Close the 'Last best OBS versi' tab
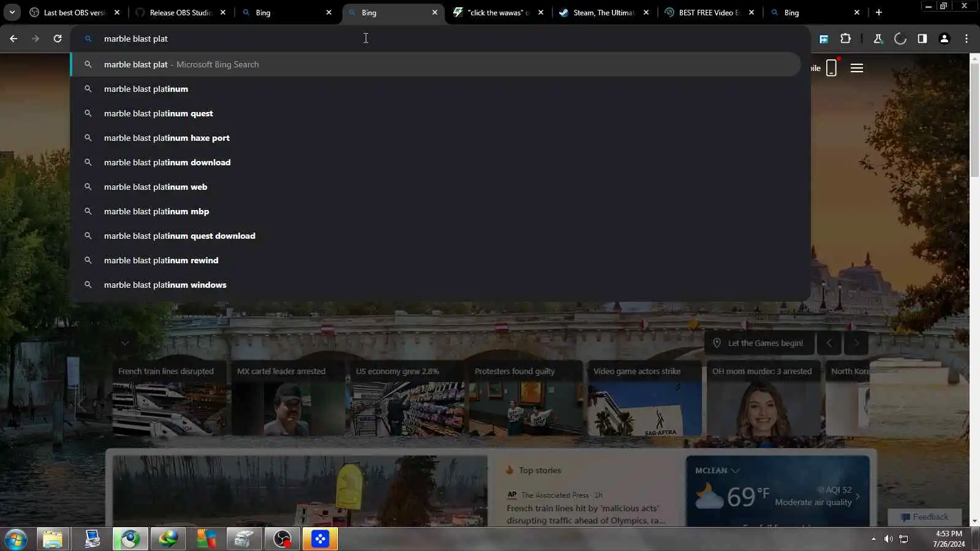Image resolution: width=980 pixels, height=551 pixels. [x=117, y=12]
